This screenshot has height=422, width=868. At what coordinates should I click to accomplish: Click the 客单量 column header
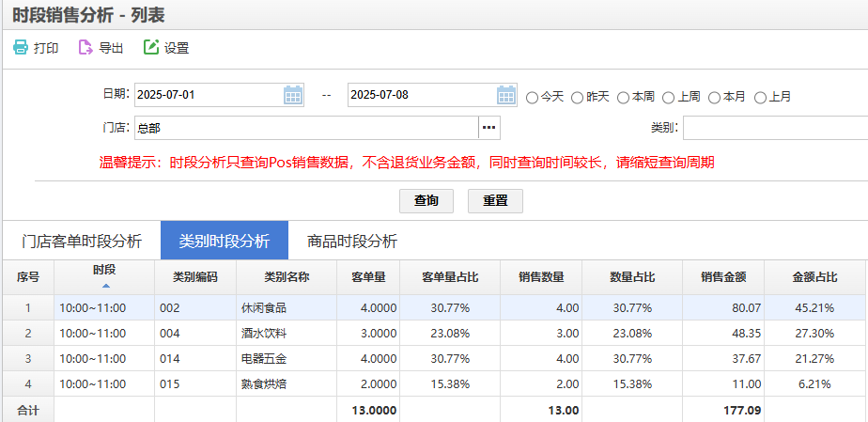(368, 277)
